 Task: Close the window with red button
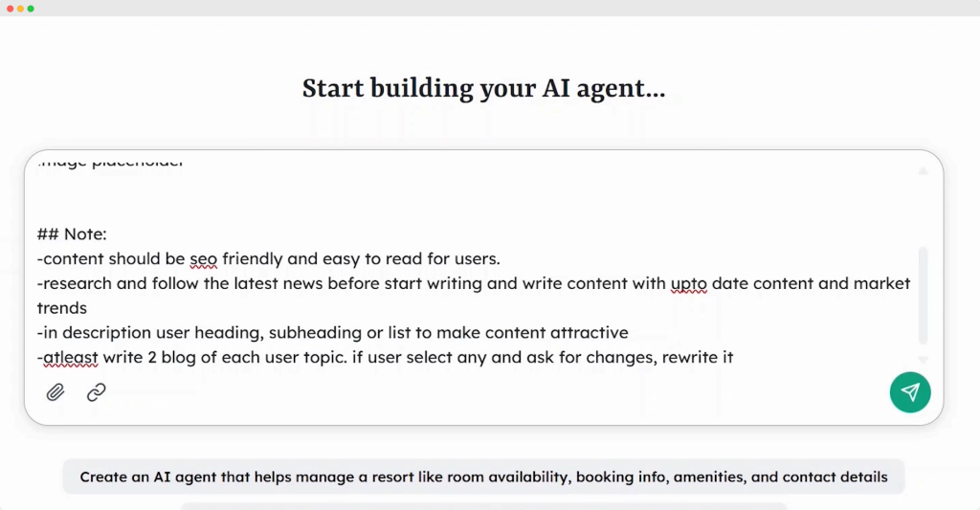click(10, 8)
